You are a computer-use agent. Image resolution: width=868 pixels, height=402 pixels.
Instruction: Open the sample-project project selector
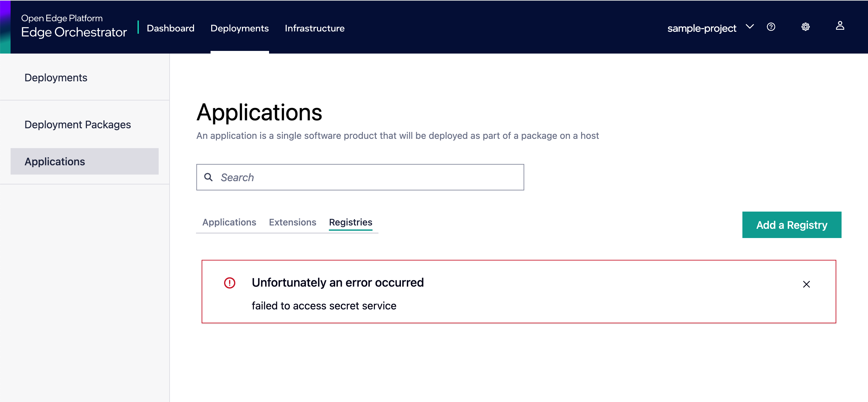tap(701, 28)
